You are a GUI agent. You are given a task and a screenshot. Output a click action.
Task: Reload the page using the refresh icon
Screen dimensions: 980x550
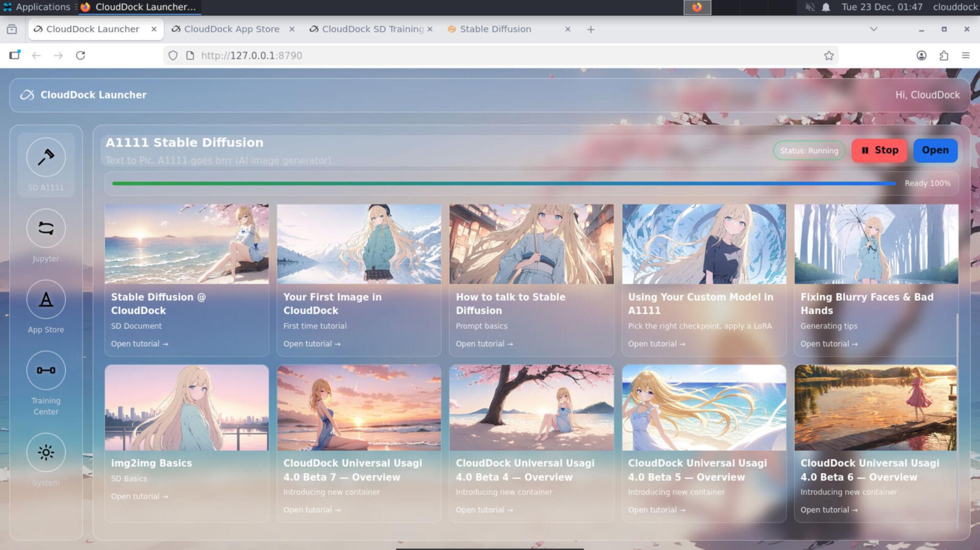(81, 55)
